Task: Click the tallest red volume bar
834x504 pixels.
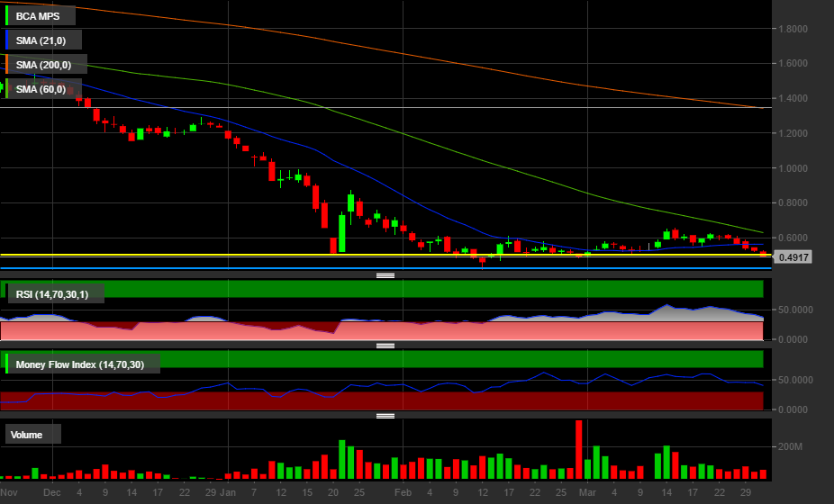Action: tap(579, 450)
